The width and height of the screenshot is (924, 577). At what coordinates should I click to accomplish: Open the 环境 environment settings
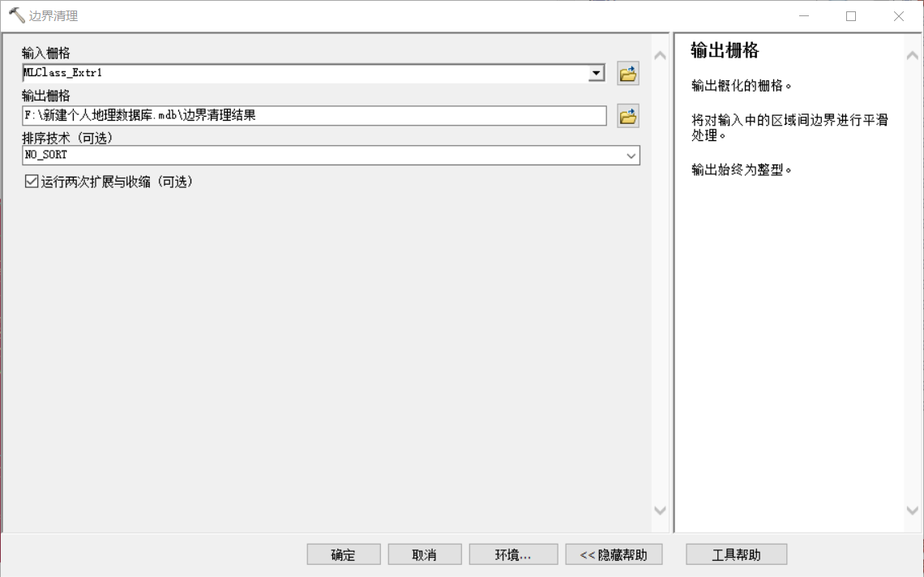[513, 554]
